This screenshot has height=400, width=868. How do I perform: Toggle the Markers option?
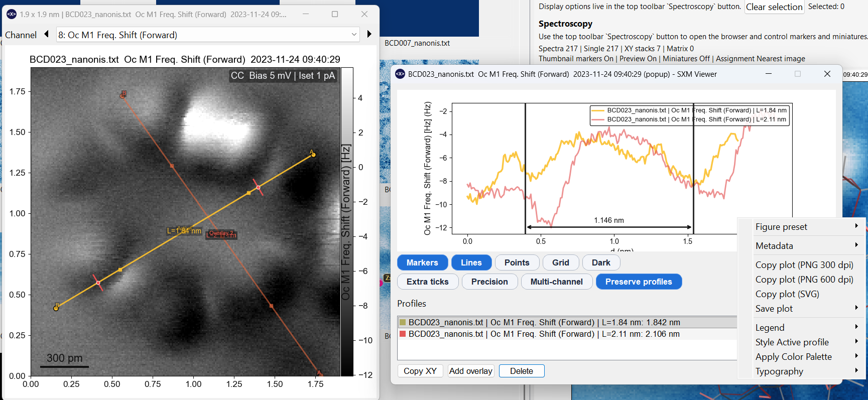(422, 262)
